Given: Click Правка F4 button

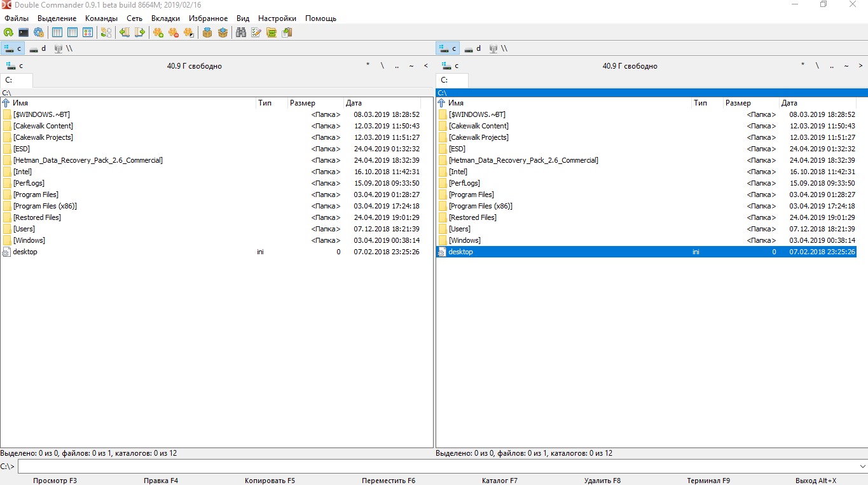Looking at the screenshot, I should [x=161, y=481].
